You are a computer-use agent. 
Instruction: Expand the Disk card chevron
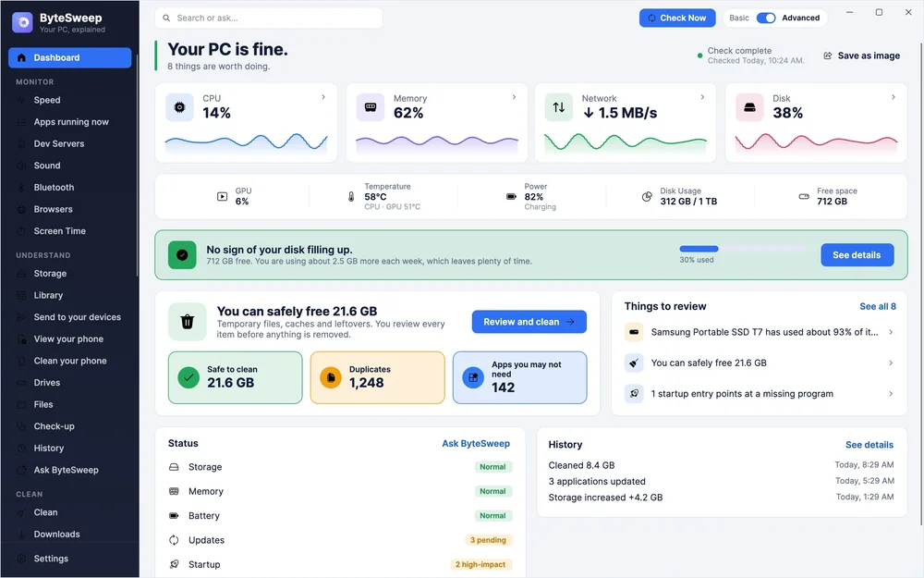(893, 97)
